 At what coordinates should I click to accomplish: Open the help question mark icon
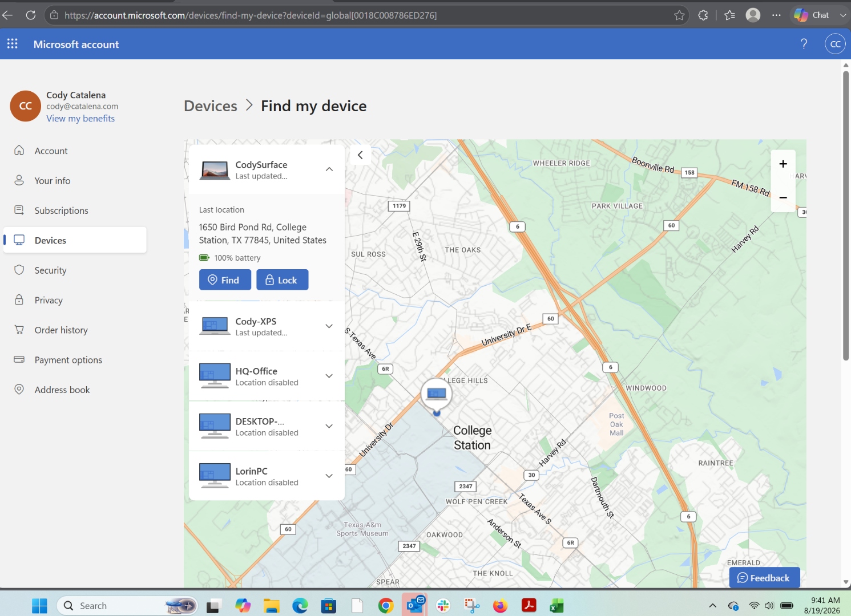(x=804, y=44)
